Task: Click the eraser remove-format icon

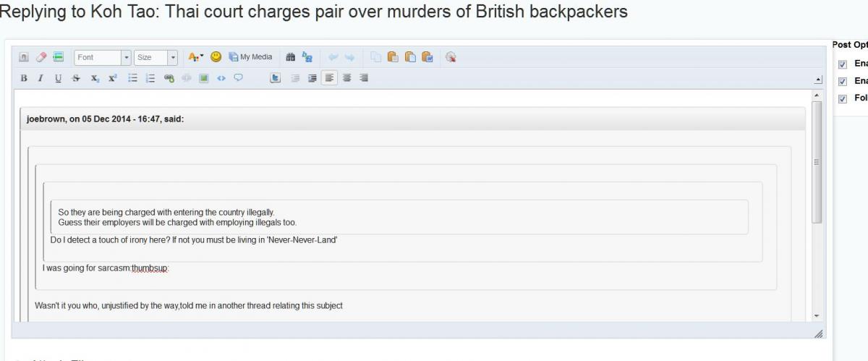Action: point(41,57)
